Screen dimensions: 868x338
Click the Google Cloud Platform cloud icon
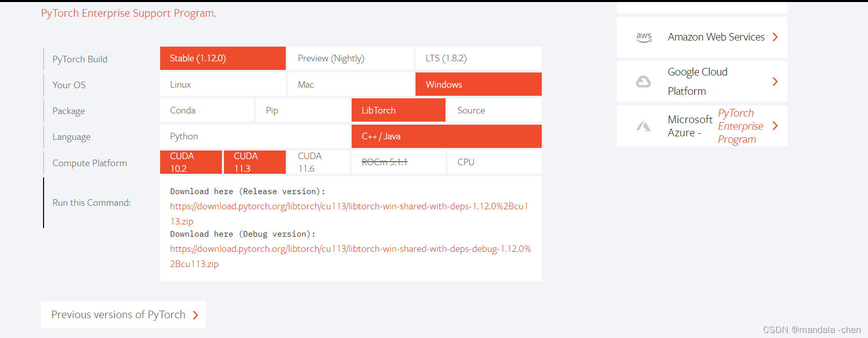[x=644, y=81]
